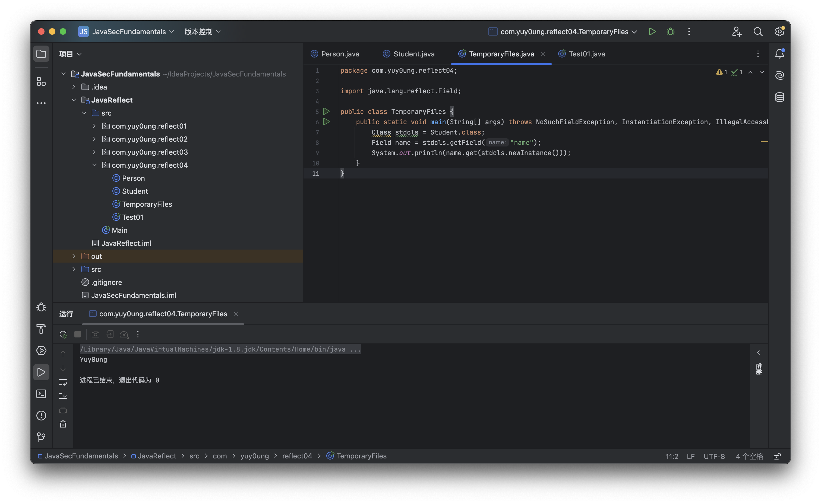
Task: Toggle soft-wrap in the console
Action: 63,382
